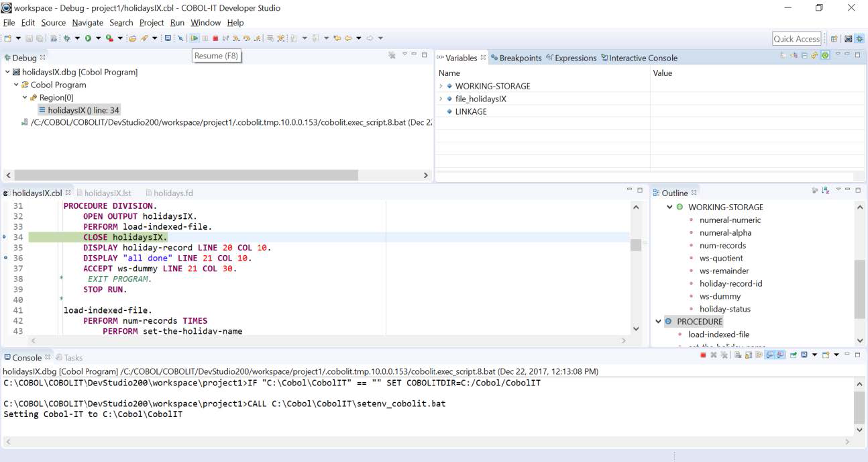Expand the WORKING-STORAGE variable node
The image size is (868, 462).
[441, 86]
